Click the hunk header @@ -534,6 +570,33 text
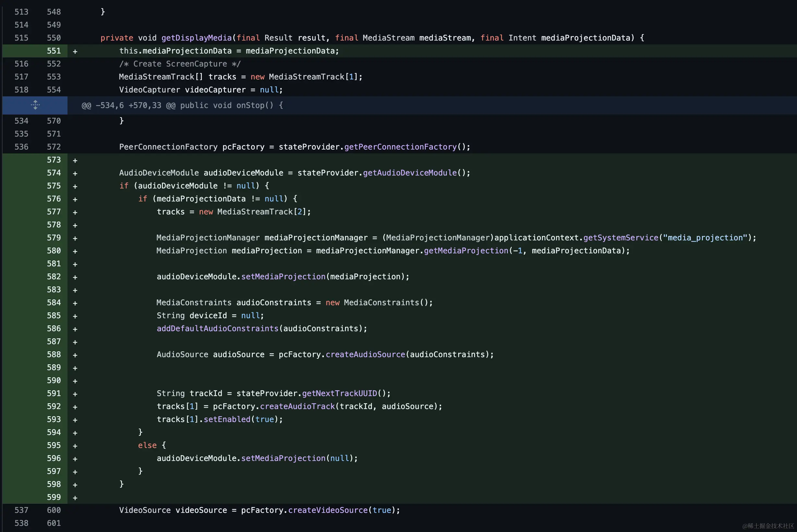797x532 pixels. 182,105
